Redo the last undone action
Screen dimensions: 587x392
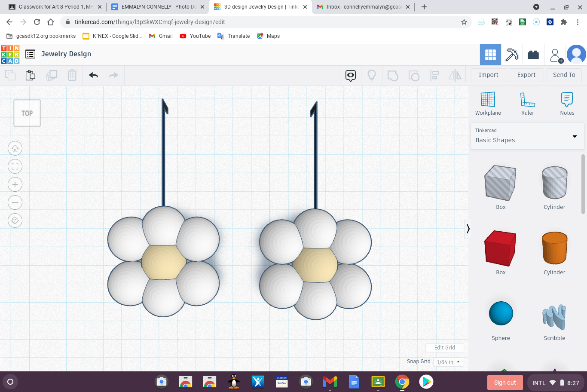coord(113,75)
